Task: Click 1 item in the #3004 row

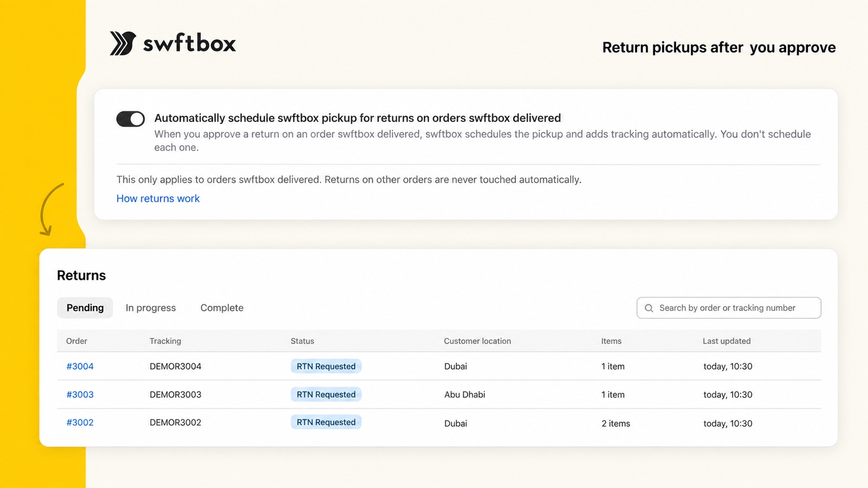Action: pyautogui.click(x=613, y=367)
